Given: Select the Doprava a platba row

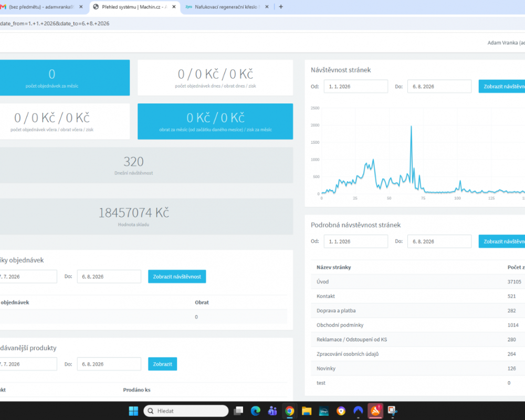Looking at the screenshot, I should click(x=418, y=310).
